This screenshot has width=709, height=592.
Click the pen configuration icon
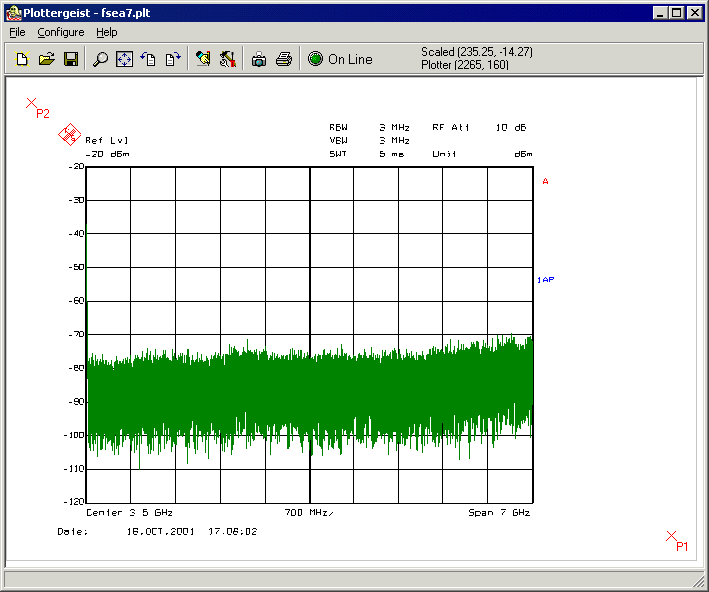[203, 60]
